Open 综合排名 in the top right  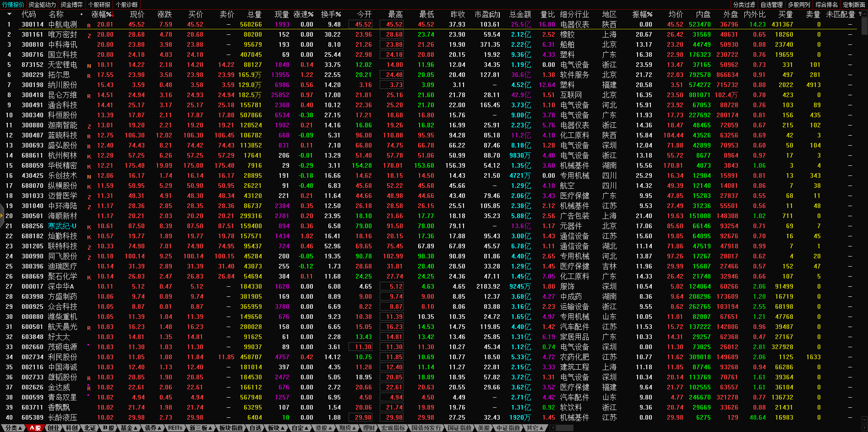point(827,5)
